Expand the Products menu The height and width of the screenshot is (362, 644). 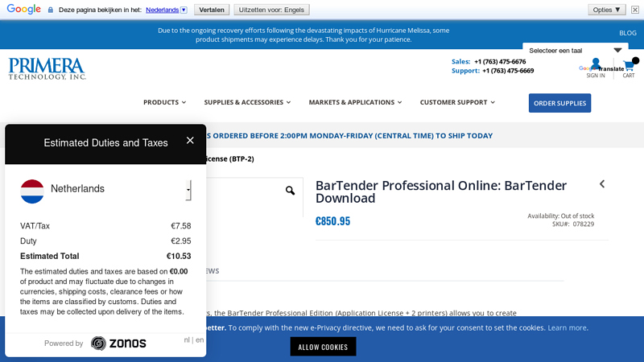click(x=164, y=102)
